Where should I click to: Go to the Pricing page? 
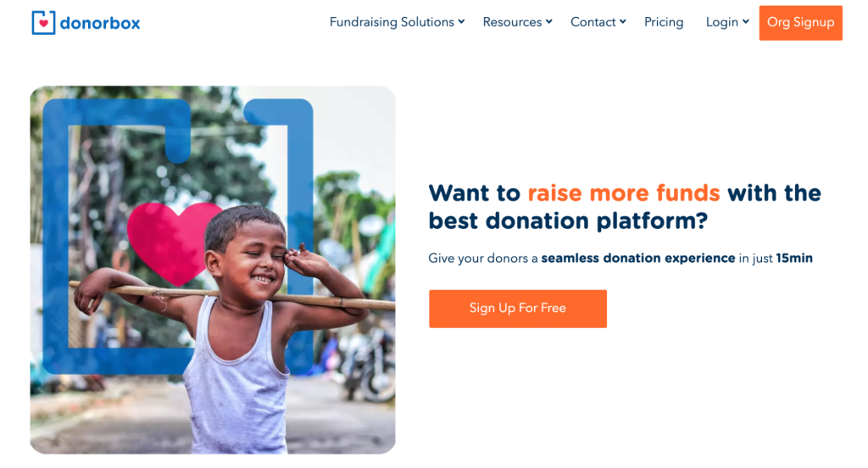pyautogui.click(x=664, y=22)
